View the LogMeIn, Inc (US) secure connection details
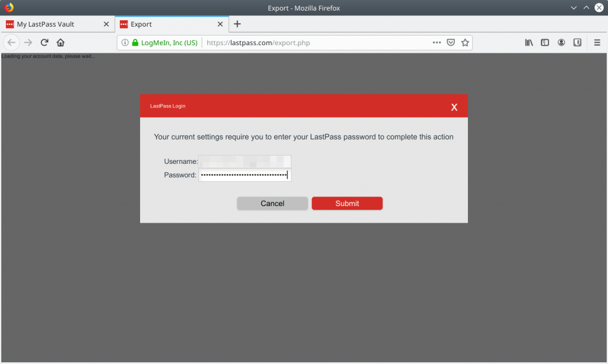The height and width of the screenshot is (364, 608). [165, 43]
